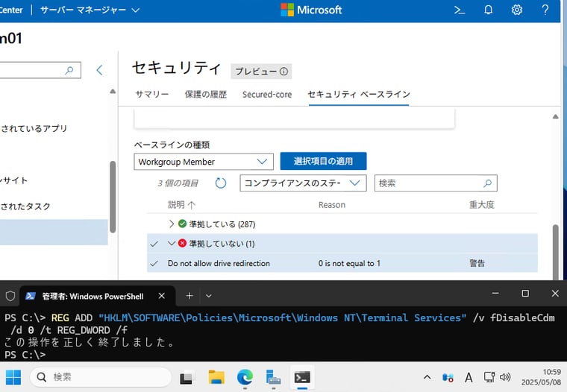
Task: Click shield icon in PowerShell title bar
Action: click(x=10, y=297)
